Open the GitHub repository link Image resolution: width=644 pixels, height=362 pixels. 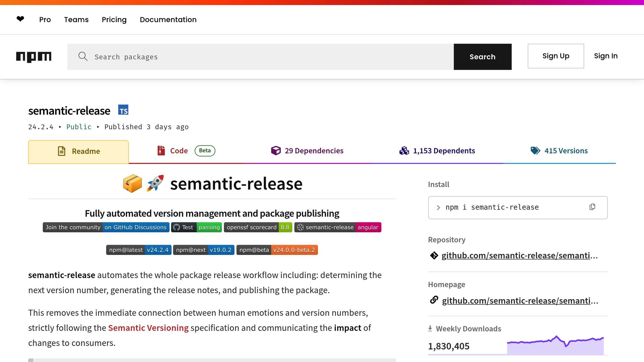[519, 255]
